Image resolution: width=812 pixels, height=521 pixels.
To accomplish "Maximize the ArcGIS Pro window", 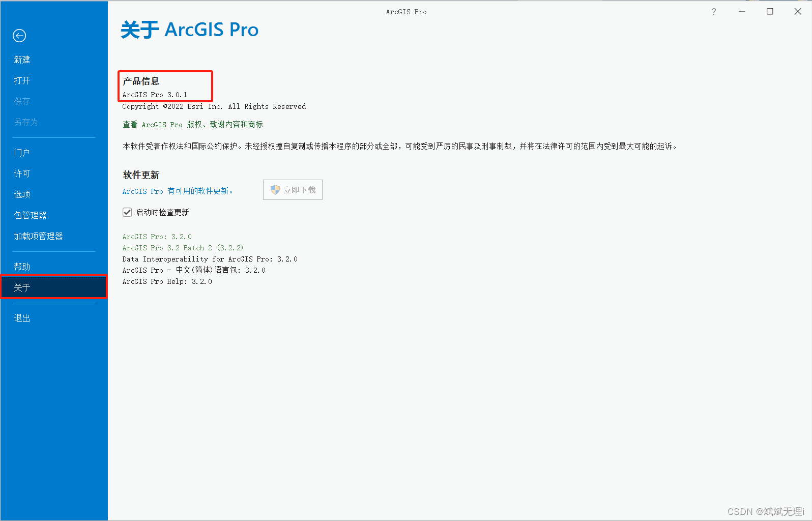I will pos(770,12).
